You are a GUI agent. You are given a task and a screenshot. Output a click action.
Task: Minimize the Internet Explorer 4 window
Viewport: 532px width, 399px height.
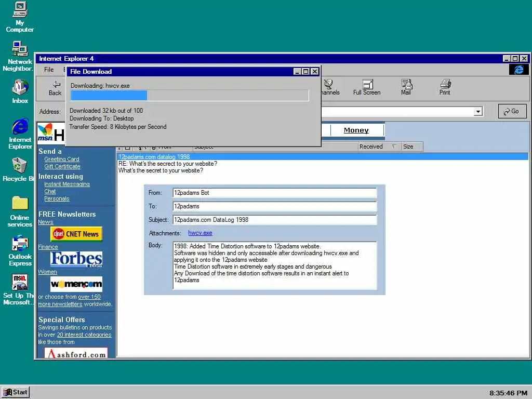[507, 59]
